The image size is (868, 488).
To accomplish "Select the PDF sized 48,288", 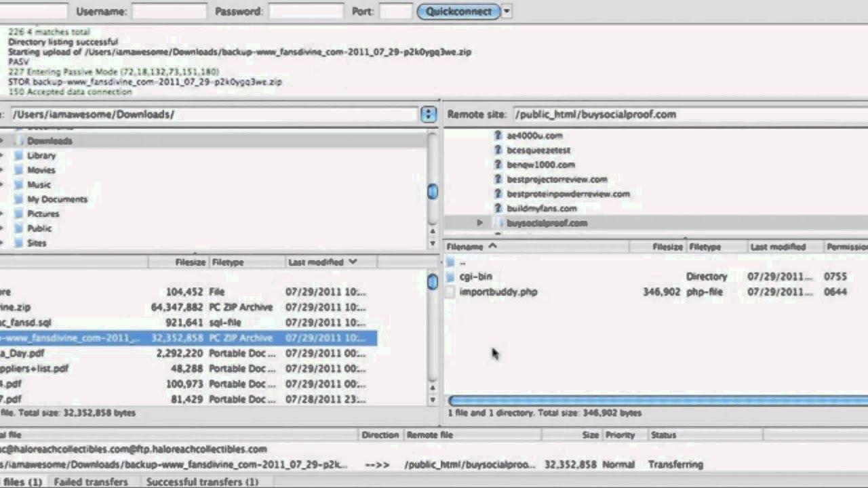I will (x=188, y=369).
